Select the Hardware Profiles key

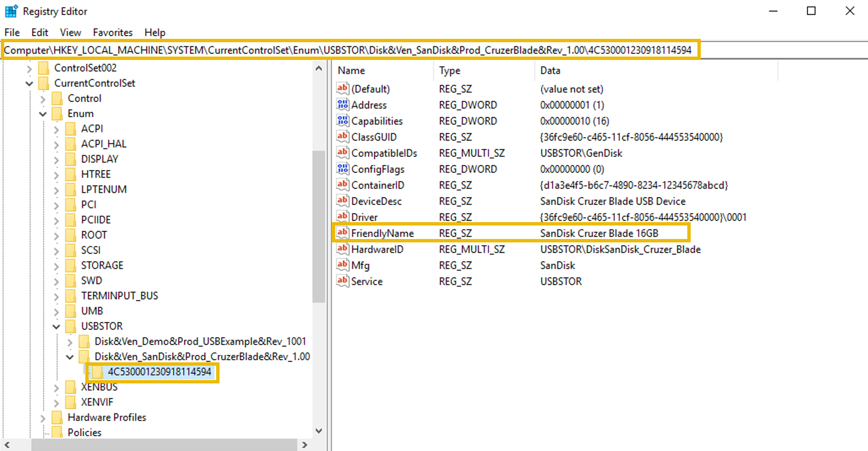[x=107, y=417]
